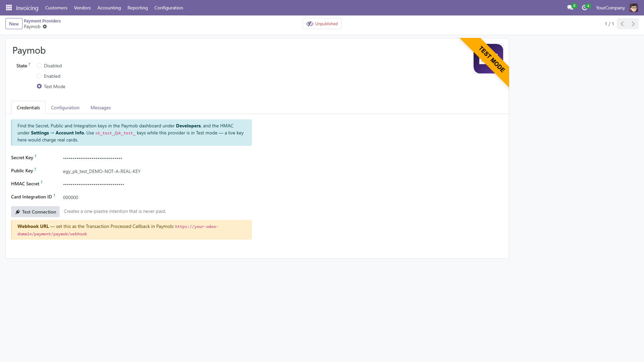Image resolution: width=644 pixels, height=362 pixels.
Task: Select the Disabled state radio button
Action: pos(39,66)
